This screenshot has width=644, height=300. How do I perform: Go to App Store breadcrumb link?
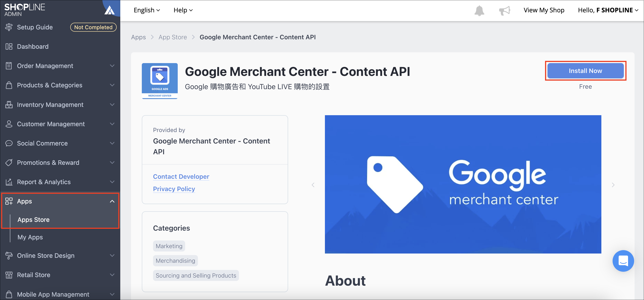point(173,37)
